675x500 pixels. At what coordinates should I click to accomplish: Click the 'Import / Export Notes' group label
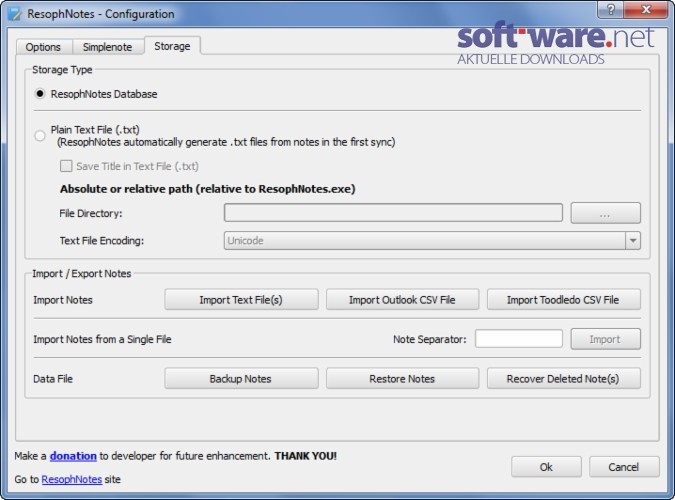pyautogui.click(x=82, y=273)
